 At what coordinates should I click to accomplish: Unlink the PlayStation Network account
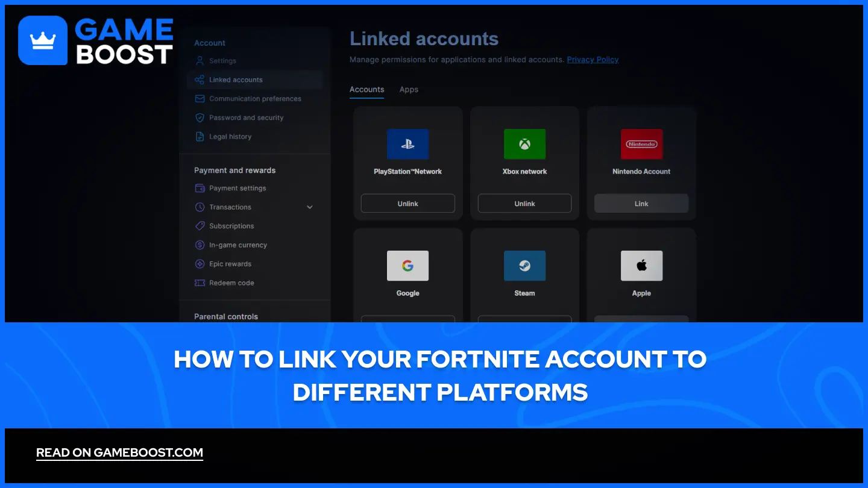point(407,204)
